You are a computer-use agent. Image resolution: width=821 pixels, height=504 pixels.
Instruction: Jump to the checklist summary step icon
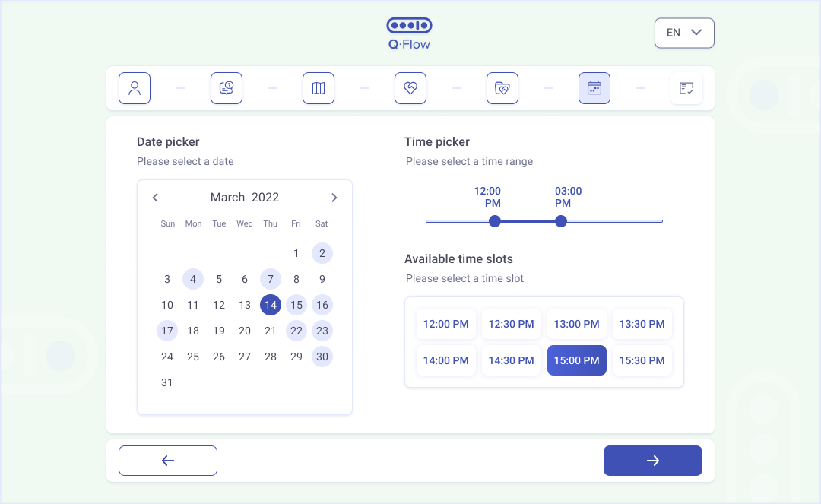686,88
